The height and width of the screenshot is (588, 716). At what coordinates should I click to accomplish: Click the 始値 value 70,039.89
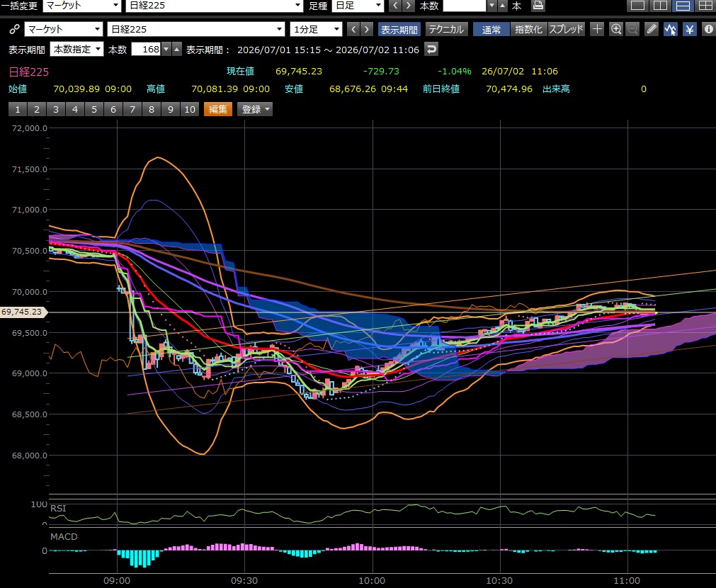76,89
